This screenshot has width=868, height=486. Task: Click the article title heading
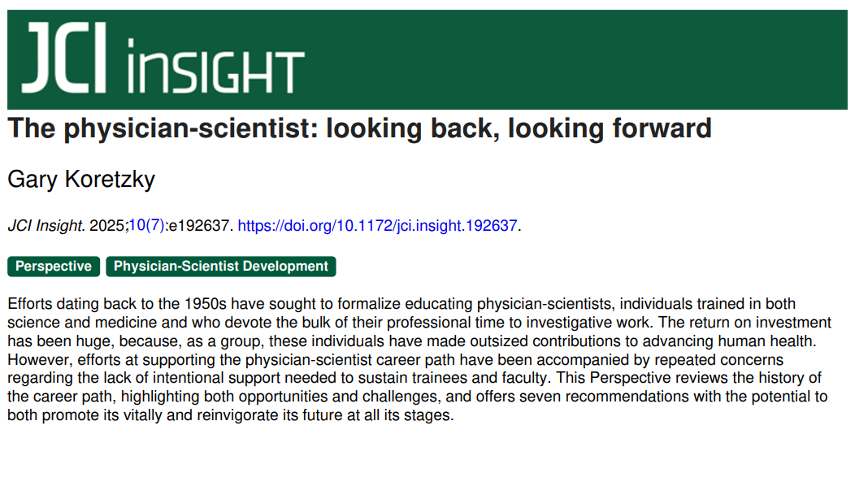(x=359, y=128)
